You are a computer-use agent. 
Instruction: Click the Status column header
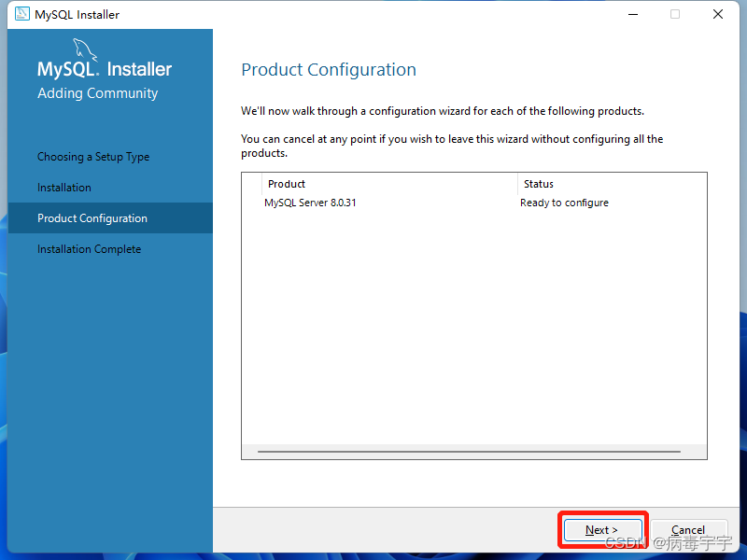(x=532, y=184)
